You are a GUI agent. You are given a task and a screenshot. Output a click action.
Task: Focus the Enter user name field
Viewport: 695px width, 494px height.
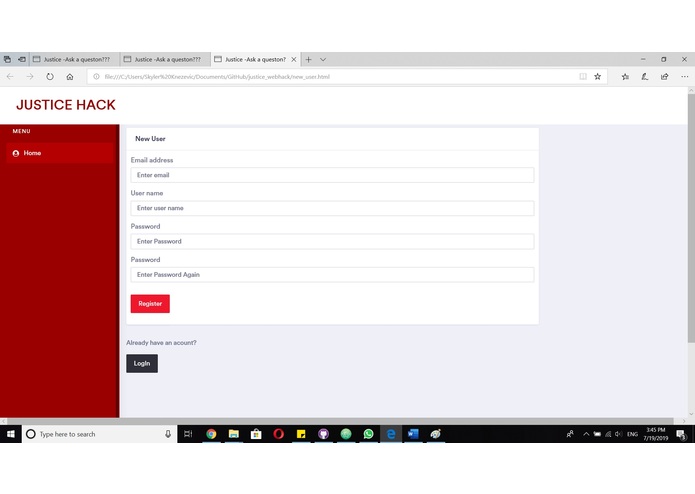click(x=332, y=208)
